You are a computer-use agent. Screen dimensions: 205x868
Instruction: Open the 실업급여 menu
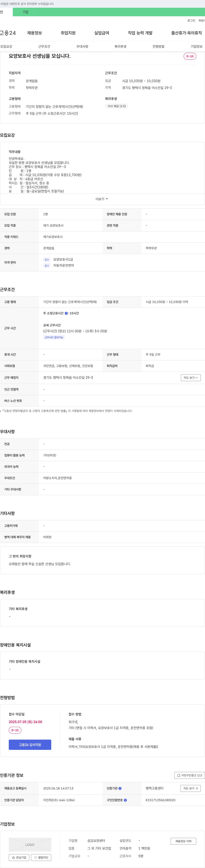pyautogui.click(x=102, y=33)
